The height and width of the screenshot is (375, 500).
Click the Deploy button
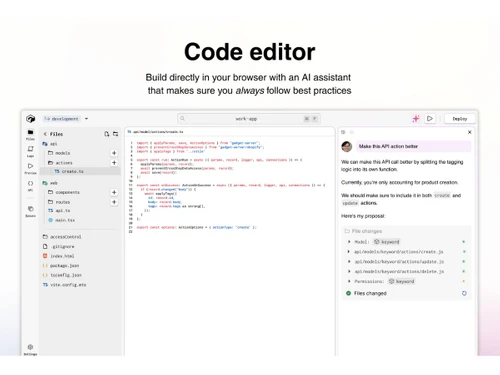coord(460,119)
